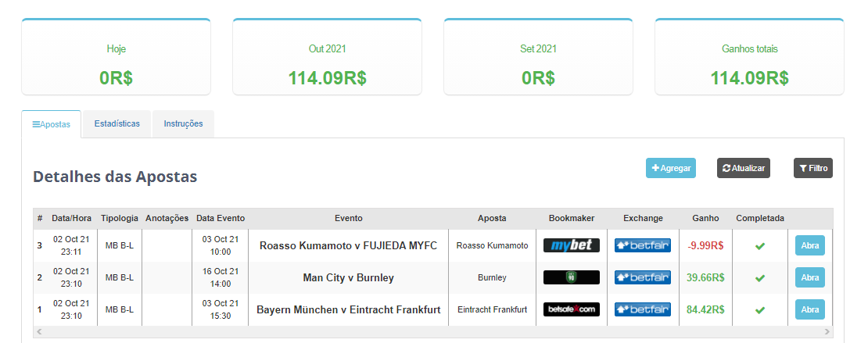
Task: Click Abra for Man City v Burnley
Action: click(x=810, y=277)
